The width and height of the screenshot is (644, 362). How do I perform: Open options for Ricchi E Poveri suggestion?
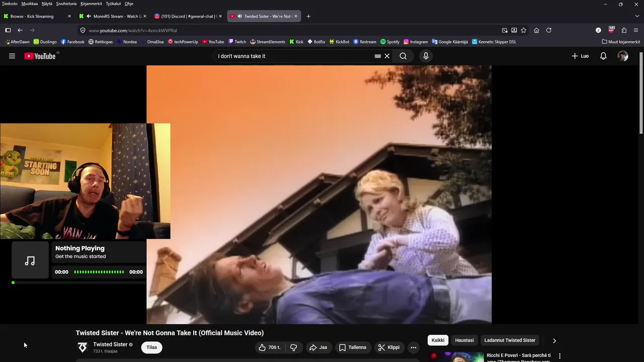(x=559, y=356)
